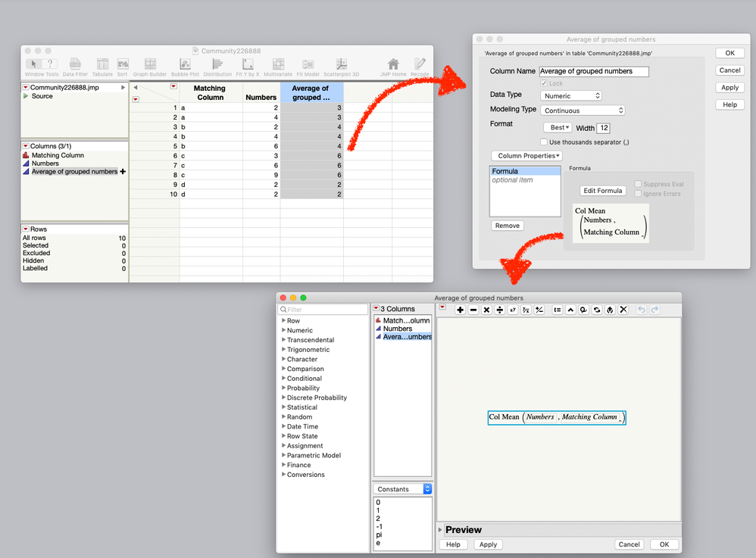Click the JMP Home toolbar icon
Viewport: 756px width, 558px height.
click(393, 67)
